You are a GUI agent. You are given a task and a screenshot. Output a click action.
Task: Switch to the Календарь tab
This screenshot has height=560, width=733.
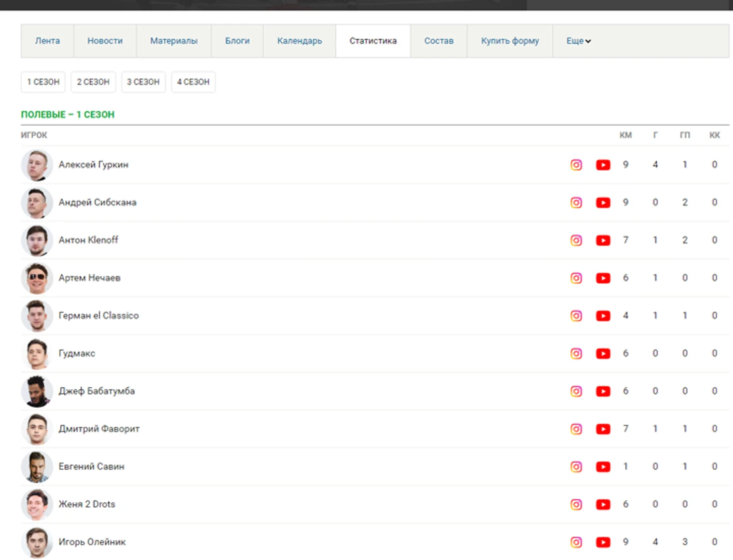coord(299,41)
